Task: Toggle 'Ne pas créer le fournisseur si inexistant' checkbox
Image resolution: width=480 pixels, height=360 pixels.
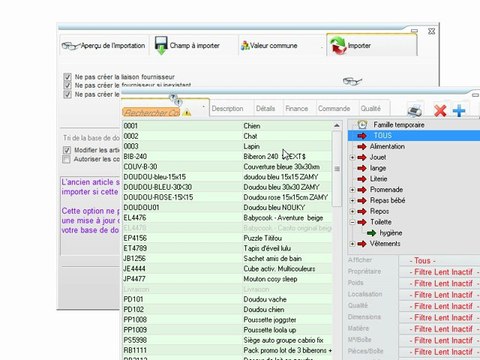Action: tap(67, 86)
